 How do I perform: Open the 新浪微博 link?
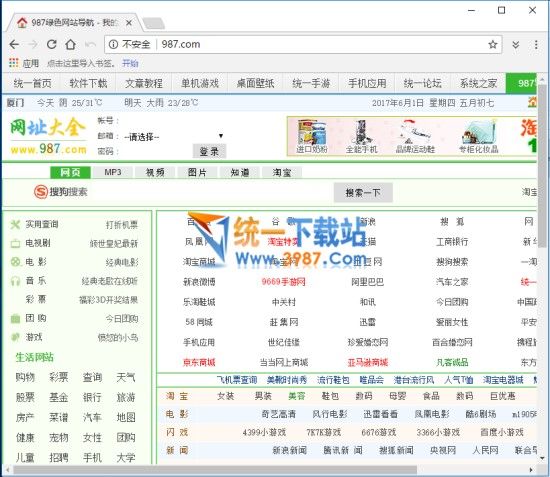199,282
